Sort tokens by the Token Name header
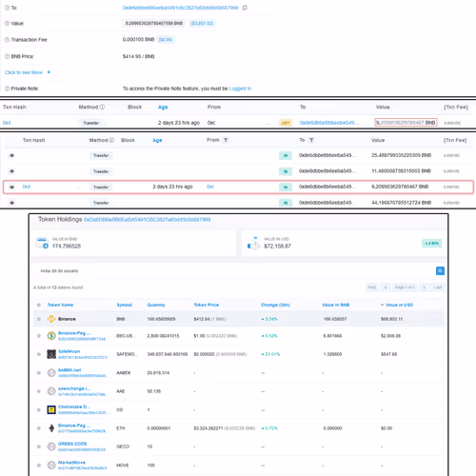This screenshot has width=476, height=476. (60, 305)
